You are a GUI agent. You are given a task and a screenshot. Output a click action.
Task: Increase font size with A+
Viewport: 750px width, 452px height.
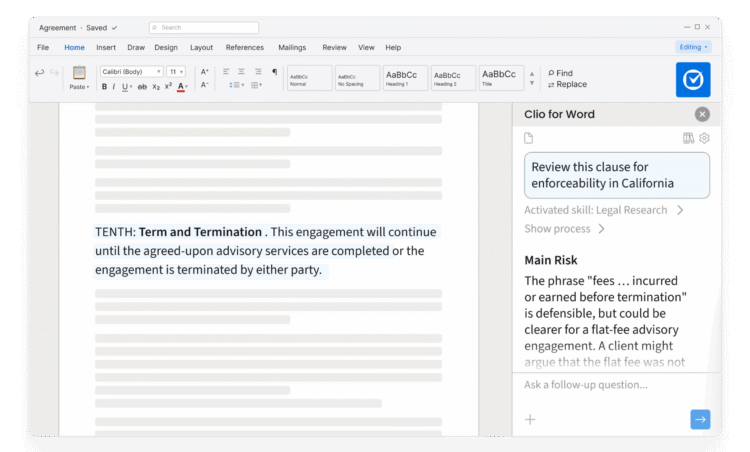coord(205,72)
